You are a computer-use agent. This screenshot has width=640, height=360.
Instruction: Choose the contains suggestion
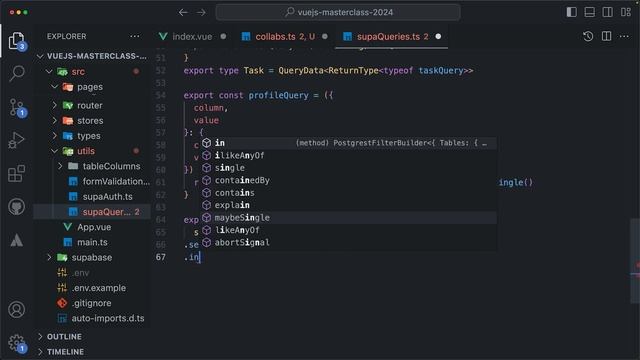click(349, 193)
